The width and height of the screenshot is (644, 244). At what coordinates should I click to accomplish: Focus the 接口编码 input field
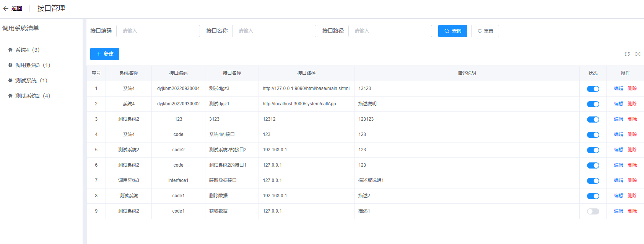(x=158, y=31)
